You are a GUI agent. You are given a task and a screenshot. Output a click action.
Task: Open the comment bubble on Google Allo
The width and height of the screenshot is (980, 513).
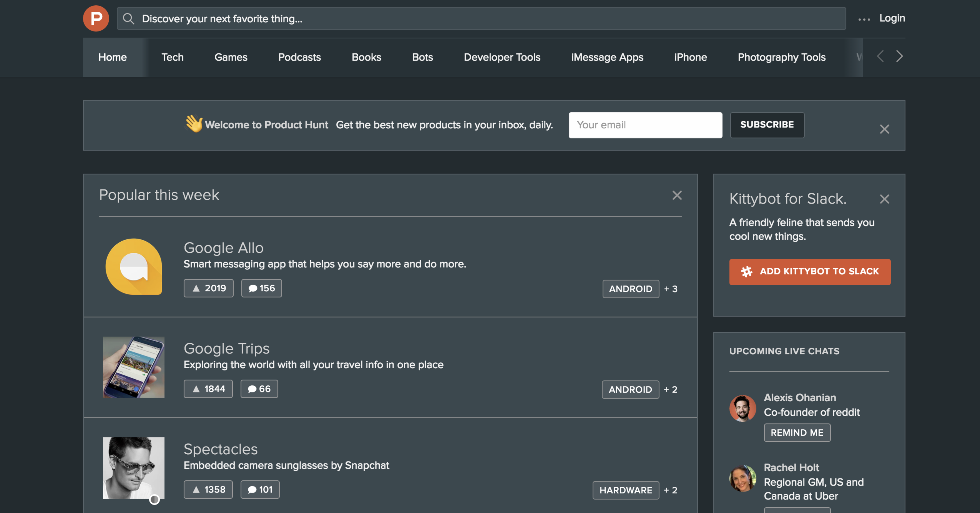click(261, 288)
